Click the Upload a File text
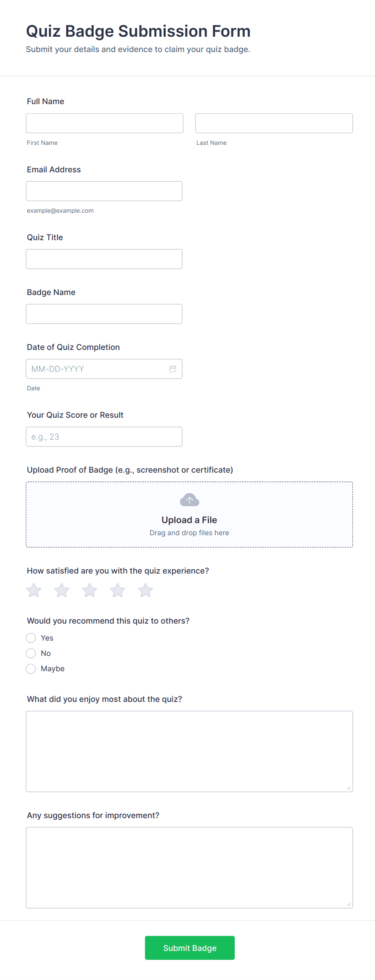 tap(190, 520)
